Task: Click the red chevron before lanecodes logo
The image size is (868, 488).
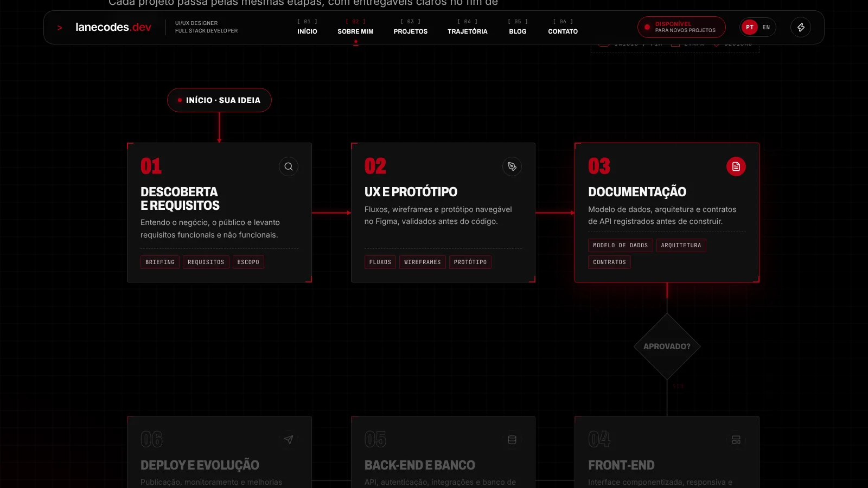Action: pyautogui.click(x=60, y=28)
